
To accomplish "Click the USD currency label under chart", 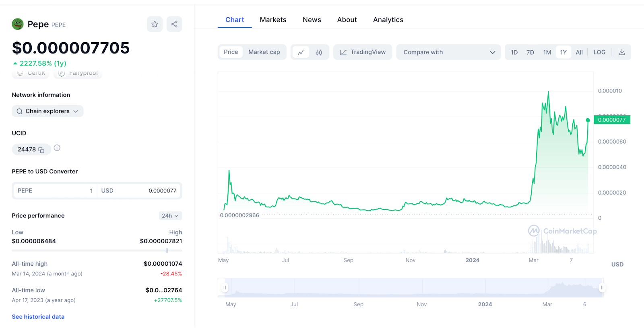I will coord(617,264).
